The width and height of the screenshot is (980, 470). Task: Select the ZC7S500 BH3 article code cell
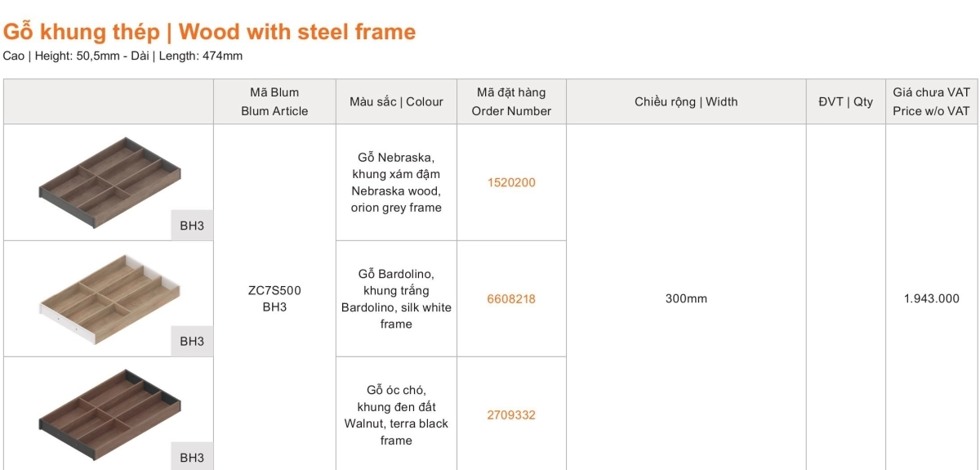click(274, 299)
